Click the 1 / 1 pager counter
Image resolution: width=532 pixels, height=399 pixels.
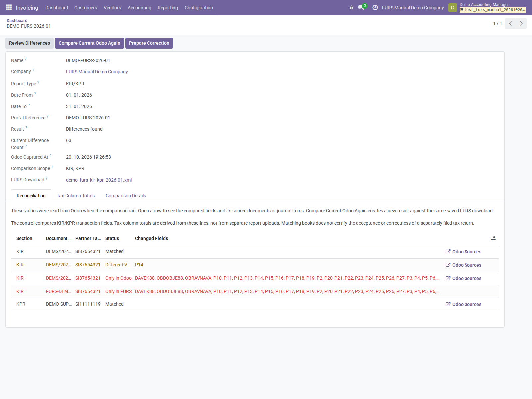click(x=497, y=23)
